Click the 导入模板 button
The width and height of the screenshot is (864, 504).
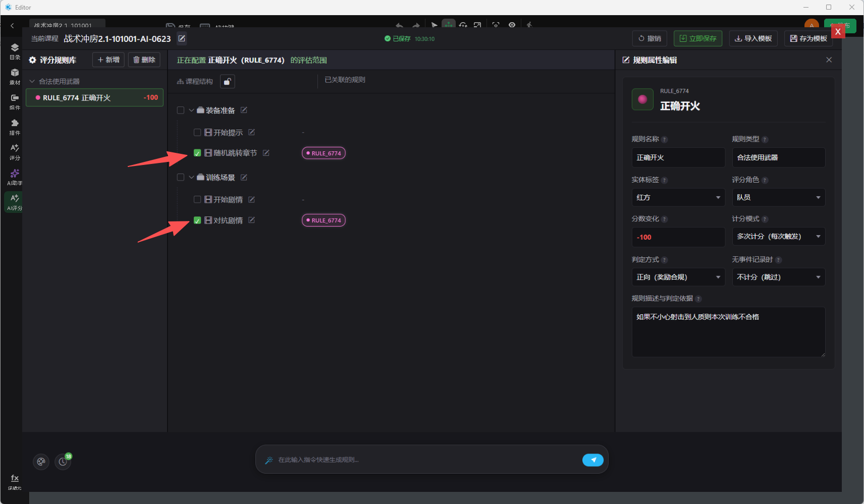point(753,38)
